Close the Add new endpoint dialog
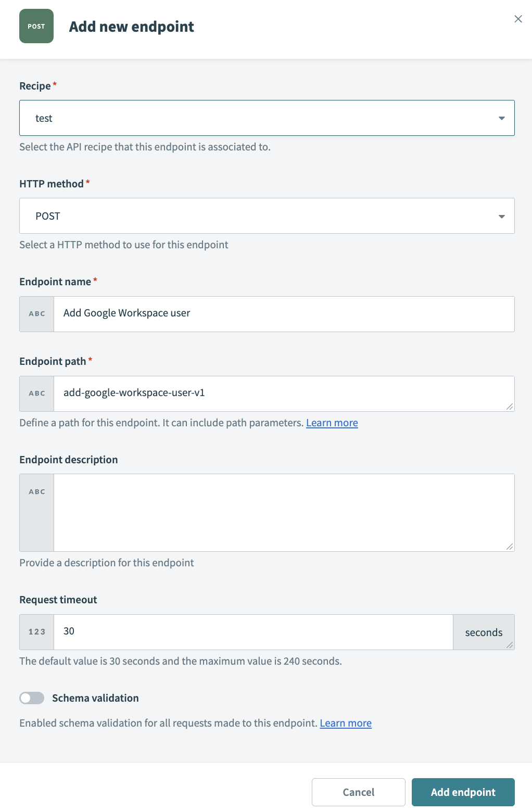 coord(518,19)
